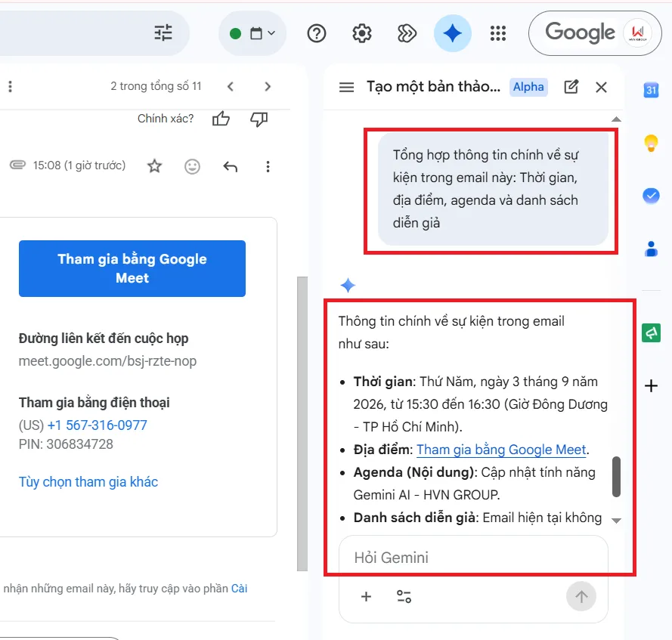
Task: Start a new Gemini chat (edit icon)
Action: tap(571, 87)
